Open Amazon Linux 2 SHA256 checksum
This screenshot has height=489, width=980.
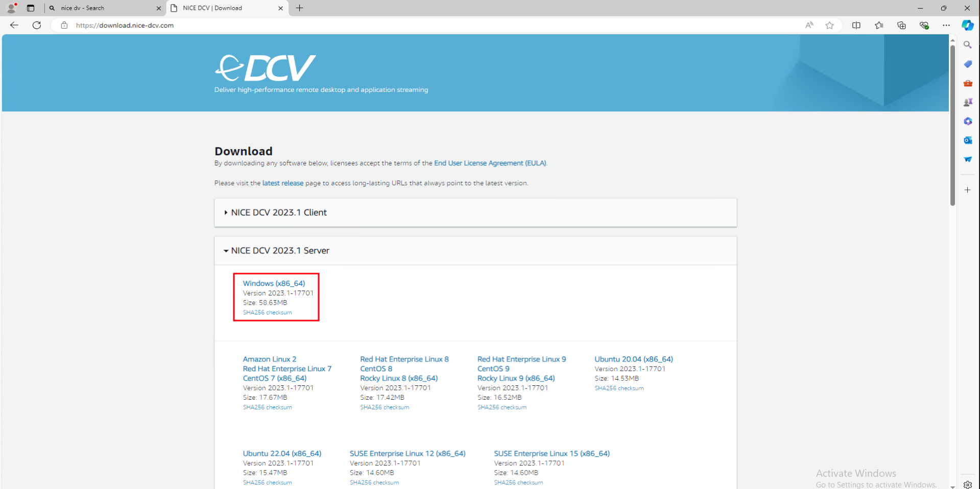pos(267,407)
